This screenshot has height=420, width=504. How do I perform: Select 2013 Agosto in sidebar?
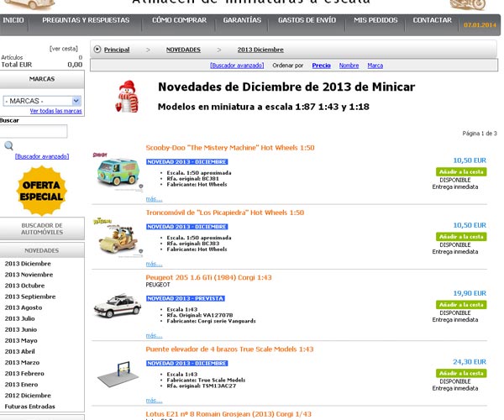point(24,307)
